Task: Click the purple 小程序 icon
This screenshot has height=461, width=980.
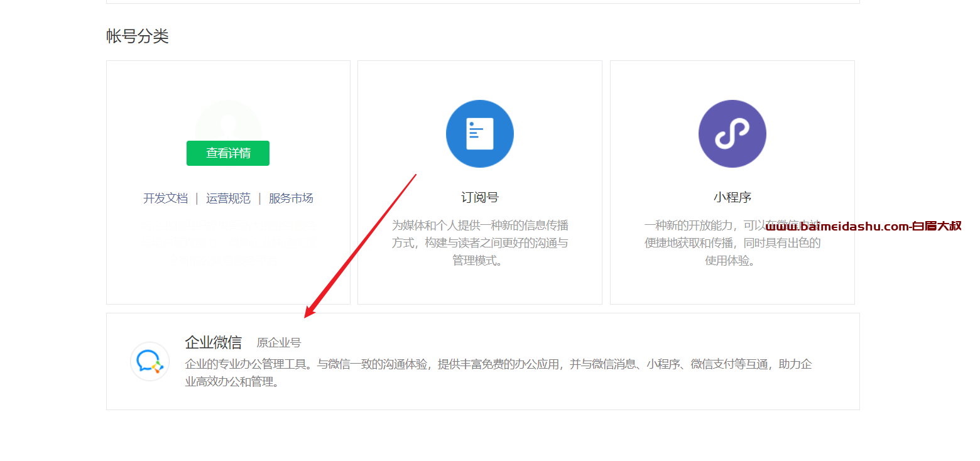Action: pos(732,134)
